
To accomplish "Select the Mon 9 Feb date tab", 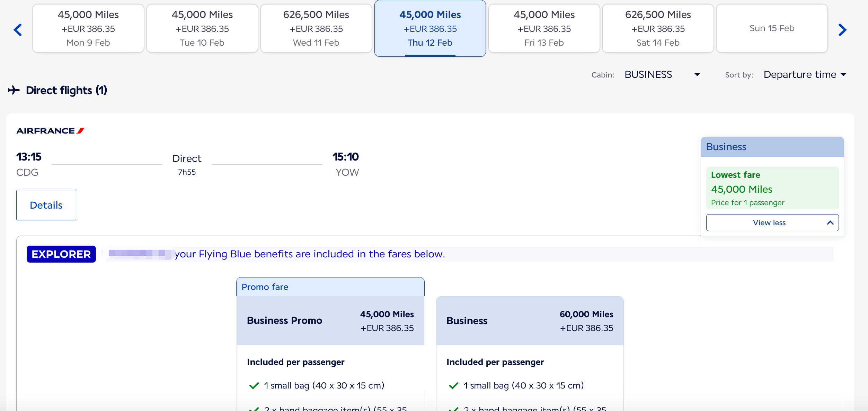I will coord(88,28).
